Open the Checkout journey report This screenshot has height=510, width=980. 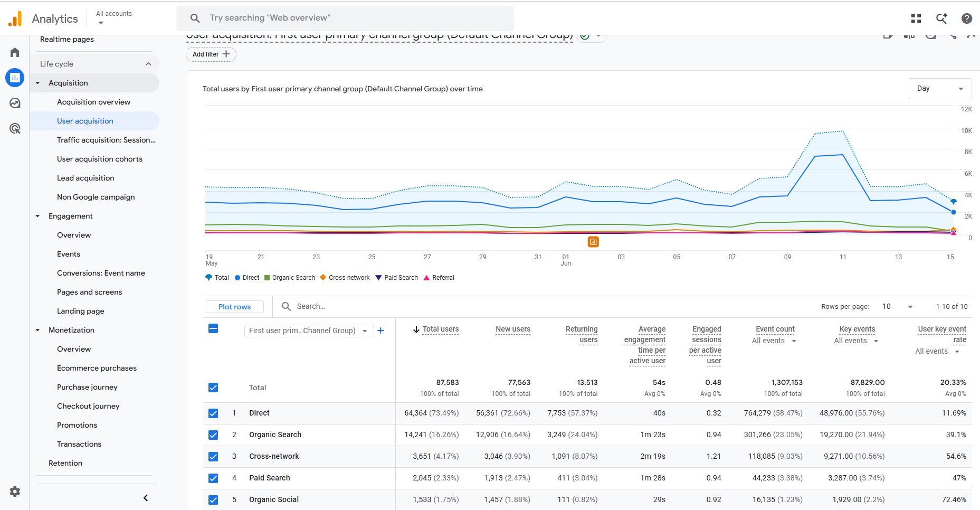tap(88, 406)
